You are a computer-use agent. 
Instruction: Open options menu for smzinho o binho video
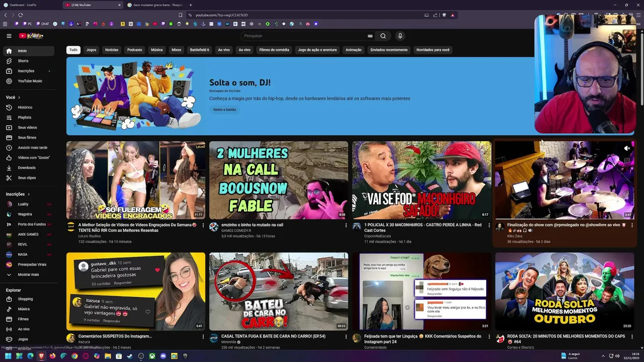pos(346,225)
